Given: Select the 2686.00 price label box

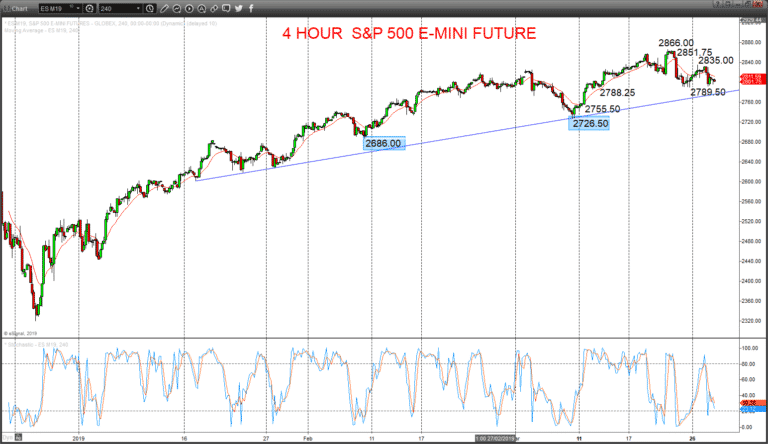Looking at the screenshot, I should pos(384,143).
